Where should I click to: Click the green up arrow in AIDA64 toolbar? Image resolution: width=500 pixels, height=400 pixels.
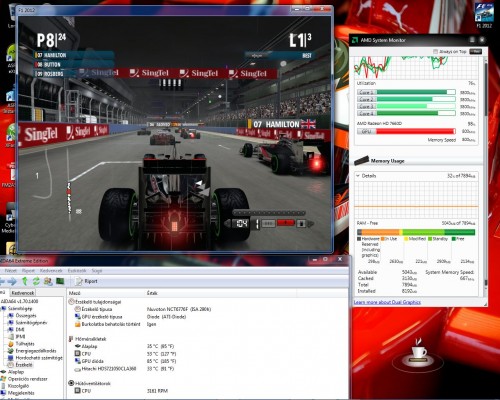[x=25, y=281]
